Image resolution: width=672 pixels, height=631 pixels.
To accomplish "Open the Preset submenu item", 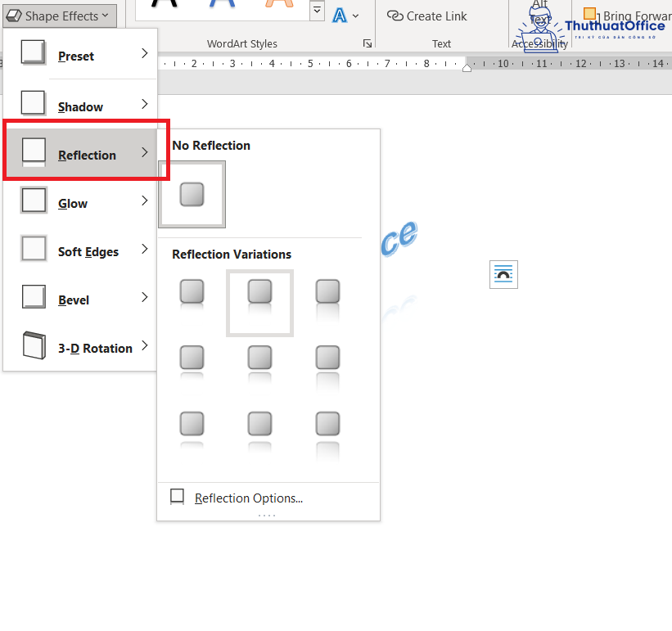I will click(80, 54).
